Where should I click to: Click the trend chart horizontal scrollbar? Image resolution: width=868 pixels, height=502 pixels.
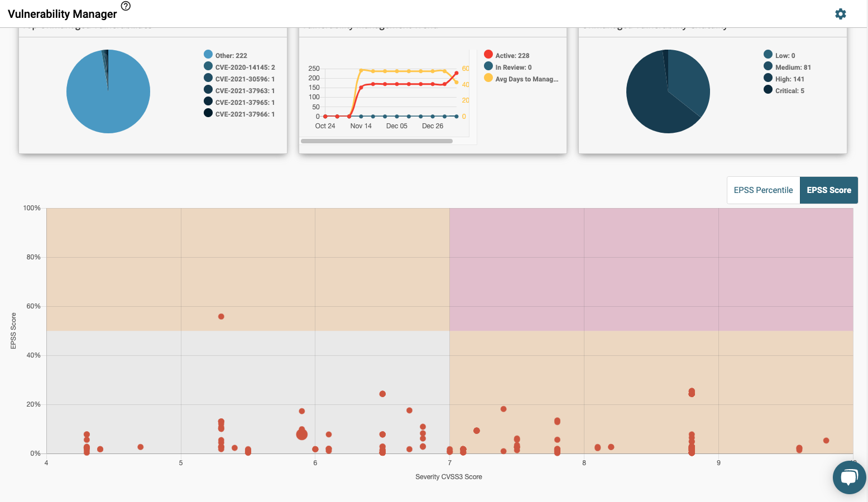(x=377, y=141)
